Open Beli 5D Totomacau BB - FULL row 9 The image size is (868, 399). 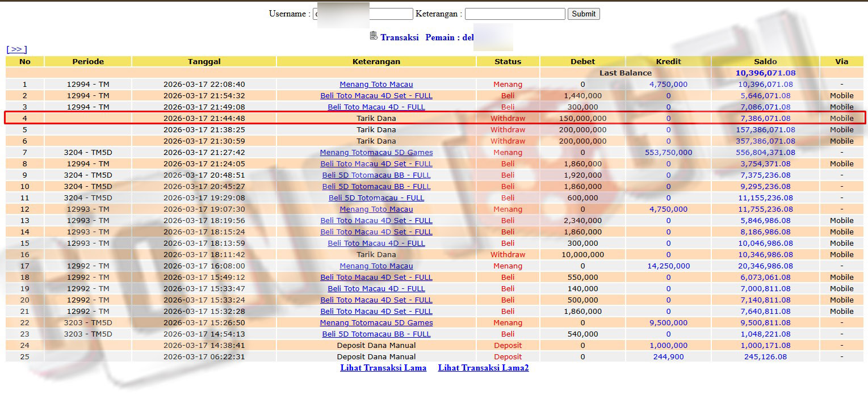(376, 175)
